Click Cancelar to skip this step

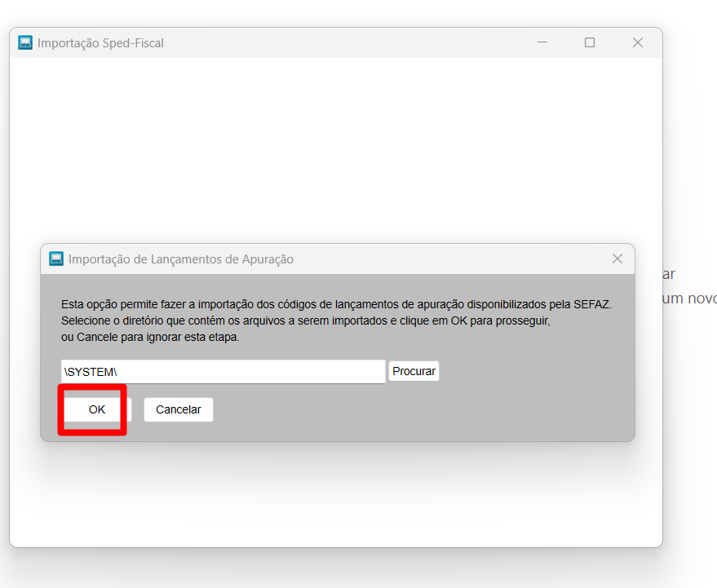tap(179, 409)
